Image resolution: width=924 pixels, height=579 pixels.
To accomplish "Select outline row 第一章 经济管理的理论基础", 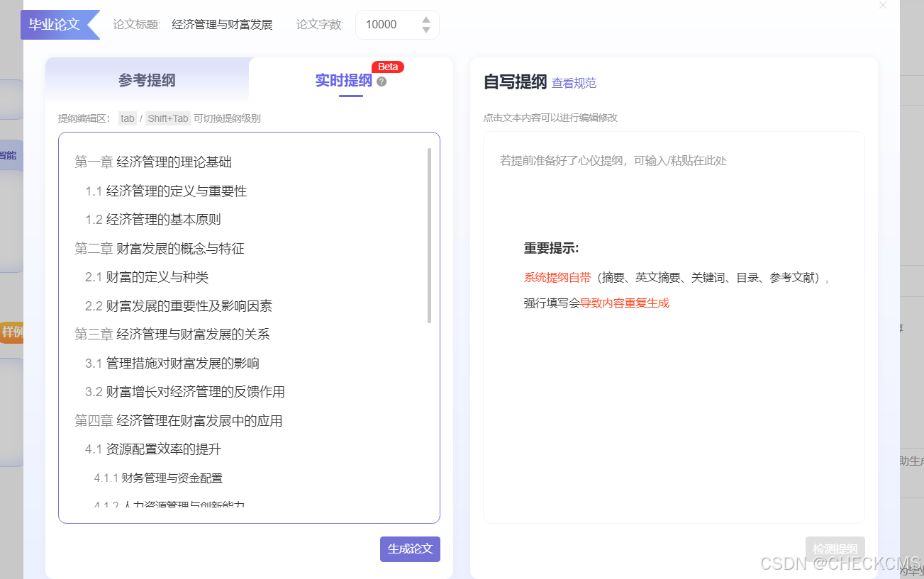I will [x=153, y=162].
